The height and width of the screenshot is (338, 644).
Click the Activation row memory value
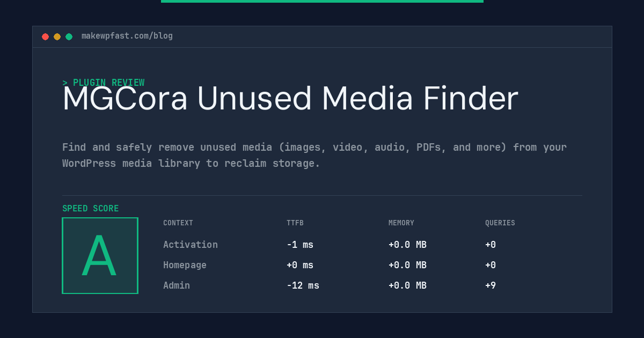click(x=407, y=245)
